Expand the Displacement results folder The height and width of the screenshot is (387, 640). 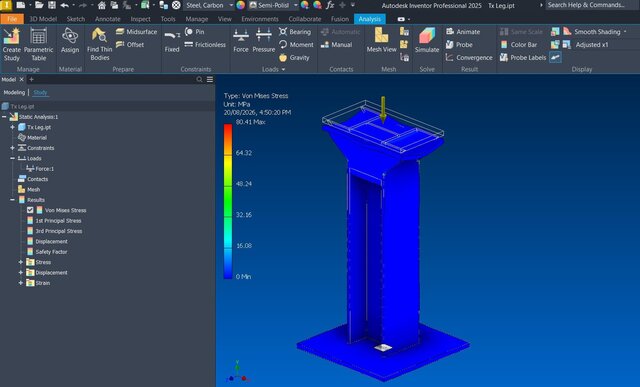coord(20,272)
